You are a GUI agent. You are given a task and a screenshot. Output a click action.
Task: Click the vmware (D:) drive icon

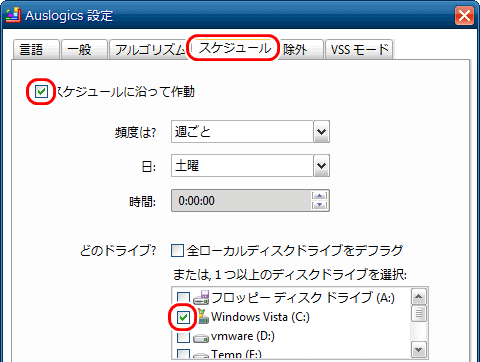[201, 338]
